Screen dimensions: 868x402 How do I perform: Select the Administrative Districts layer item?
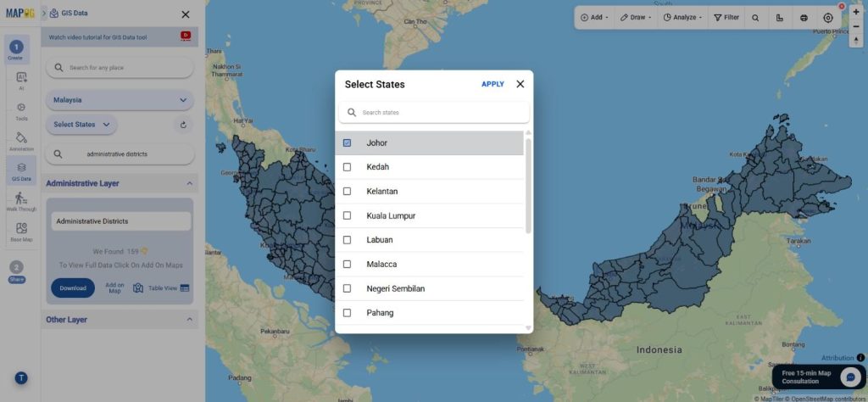click(x=121, y=221)
